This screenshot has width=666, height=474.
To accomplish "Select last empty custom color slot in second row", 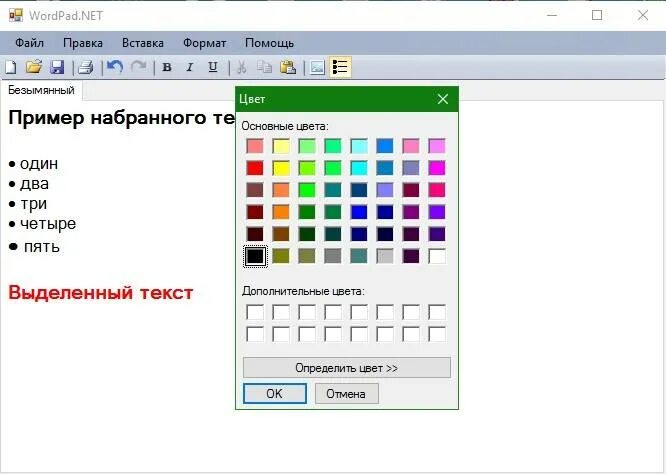I will point(437,334).
